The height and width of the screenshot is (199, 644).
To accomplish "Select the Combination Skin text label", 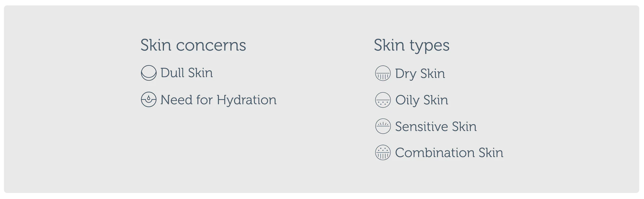I will pyautogui.click(x=449, y=152).
